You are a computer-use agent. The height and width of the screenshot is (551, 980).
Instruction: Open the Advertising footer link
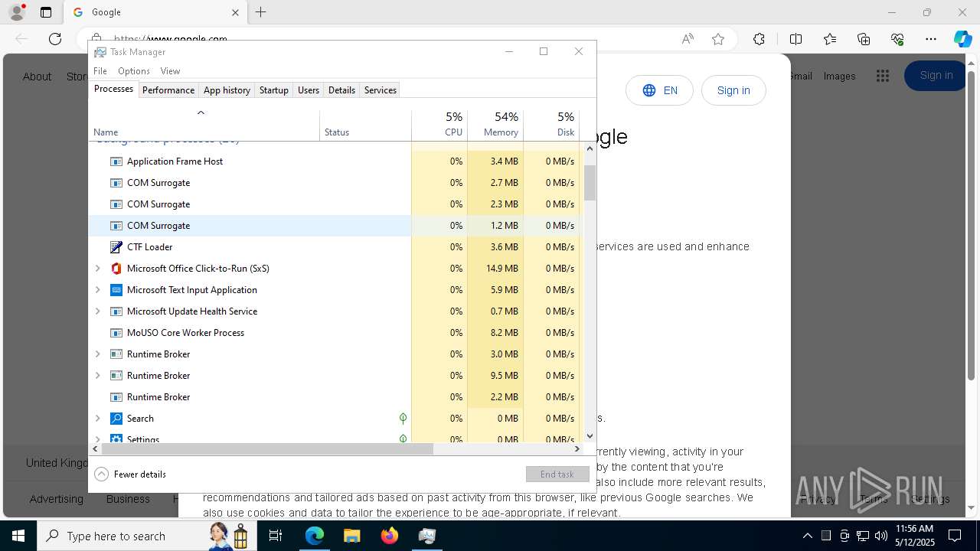(x=57, y=499)
